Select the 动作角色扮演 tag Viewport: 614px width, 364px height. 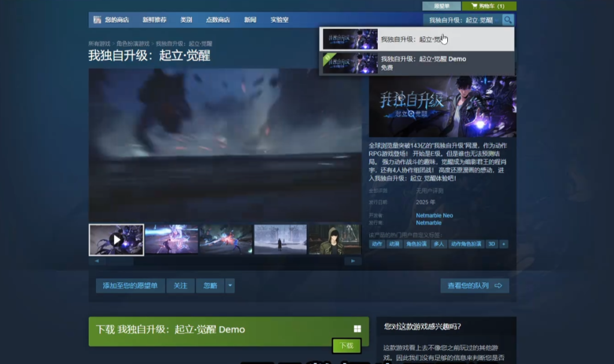(466, 244)
